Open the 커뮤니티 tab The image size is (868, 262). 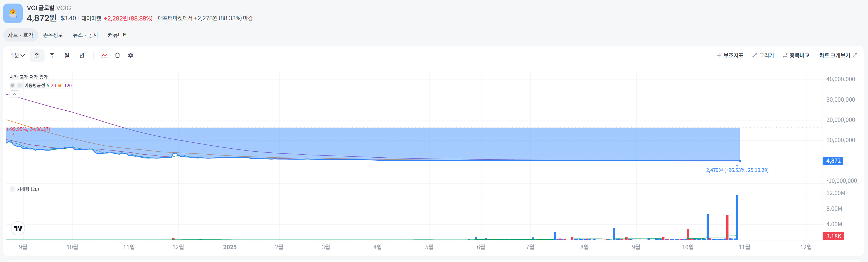click(x=118, y=35)
